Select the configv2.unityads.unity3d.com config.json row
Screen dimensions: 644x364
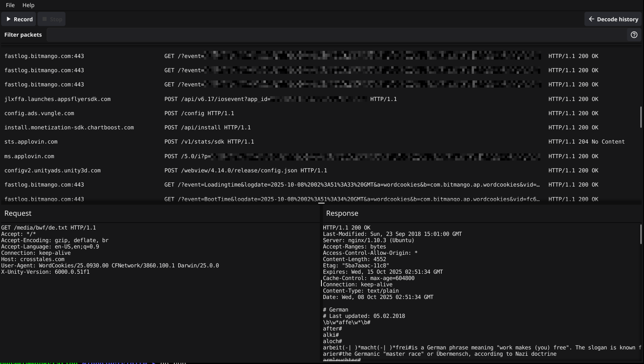tap(158, 170)
